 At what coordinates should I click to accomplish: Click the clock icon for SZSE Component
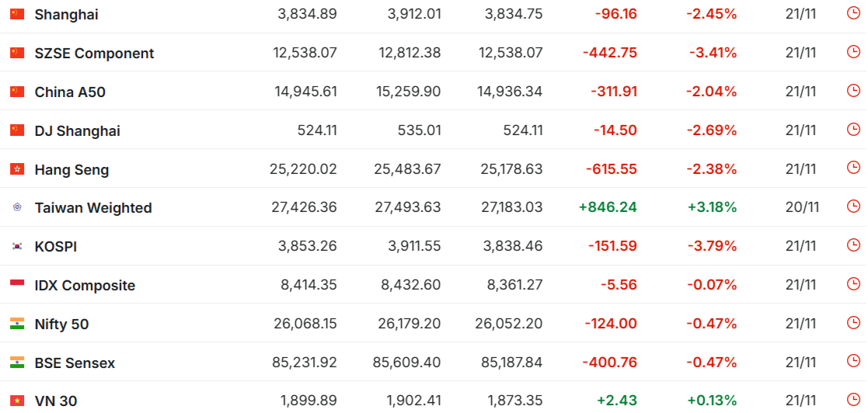point(852,52)
